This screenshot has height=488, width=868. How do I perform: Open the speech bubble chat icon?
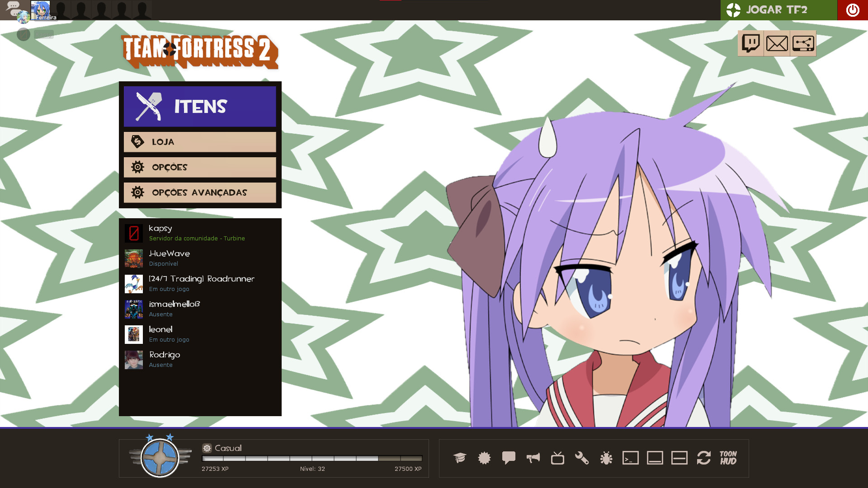coord(509,458)
